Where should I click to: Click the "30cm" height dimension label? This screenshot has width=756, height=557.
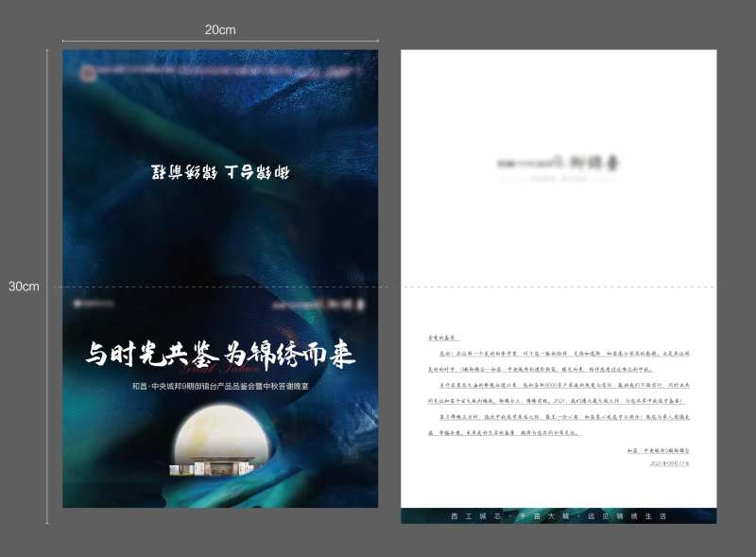[24, 287]
